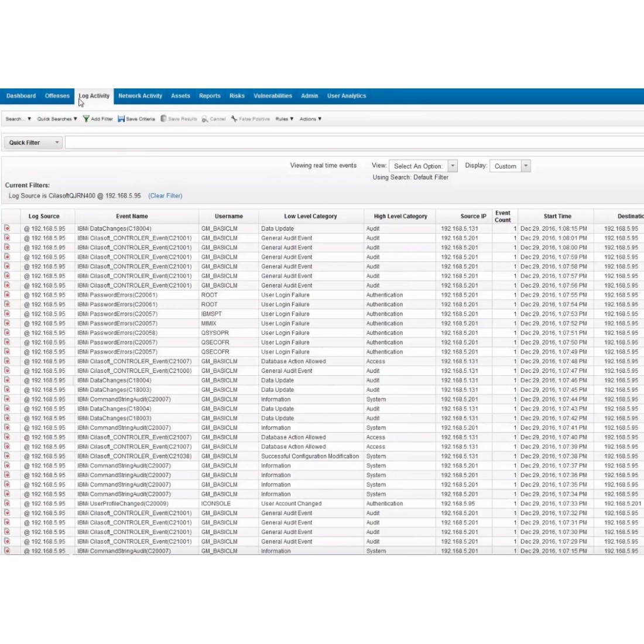Screen dimensions: 644x644
Task: Switch to the Offenses tab
Action: point(56,95)
